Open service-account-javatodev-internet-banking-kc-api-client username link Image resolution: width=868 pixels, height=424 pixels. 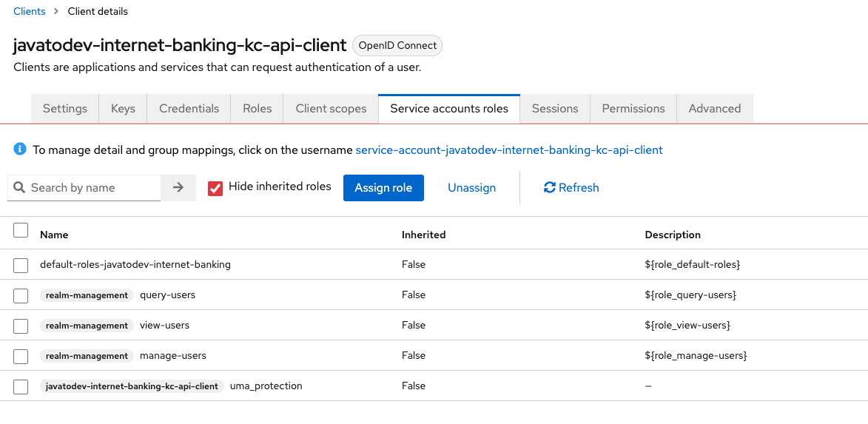click(x=508, y=149)
